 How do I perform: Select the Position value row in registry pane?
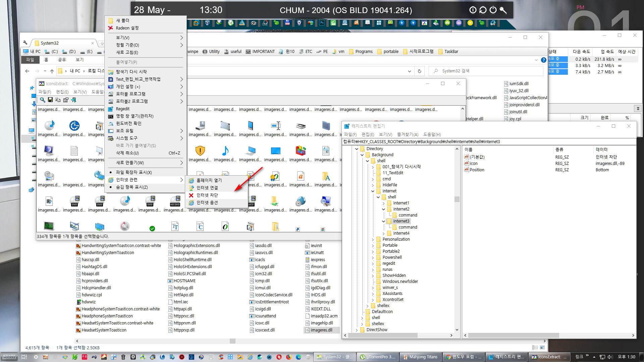[x=549, y=170]
